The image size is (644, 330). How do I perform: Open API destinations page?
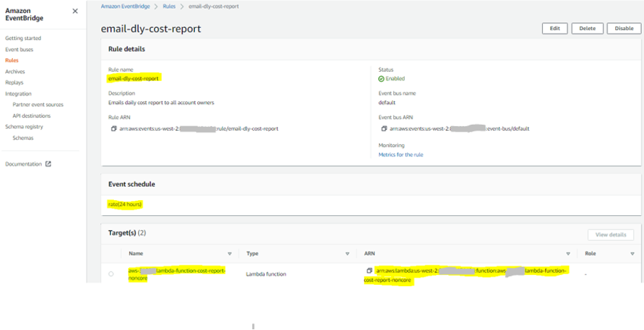pyautogui.click(x=32, y=116)
